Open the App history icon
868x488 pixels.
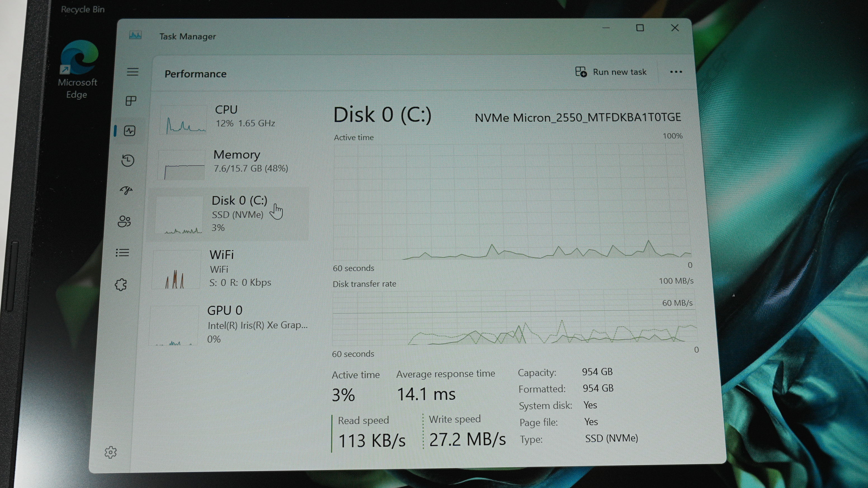pyautogui.click(x=128, y=161)
